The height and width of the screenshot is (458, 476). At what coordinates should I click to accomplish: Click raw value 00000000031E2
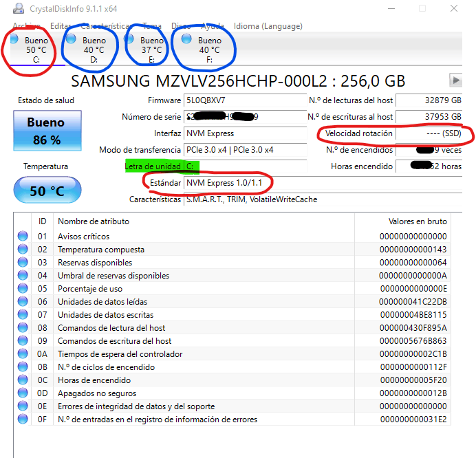click(413, 419)
